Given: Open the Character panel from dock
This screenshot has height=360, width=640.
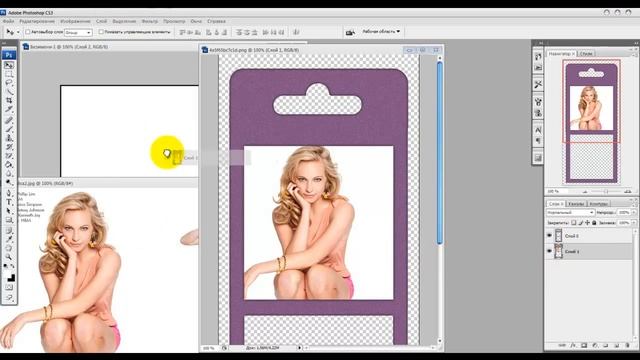Looking at the screenshot, I should pos(538,130).
